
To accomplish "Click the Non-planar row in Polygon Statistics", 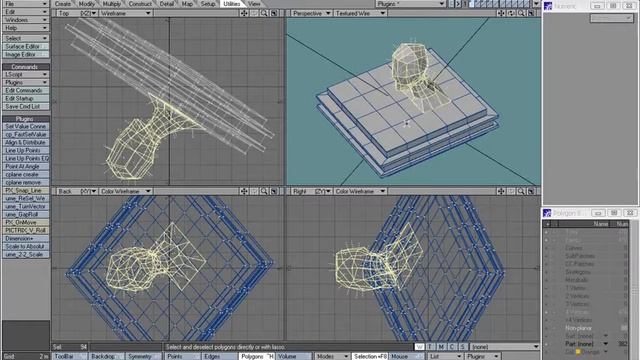I will pos(586,328).
